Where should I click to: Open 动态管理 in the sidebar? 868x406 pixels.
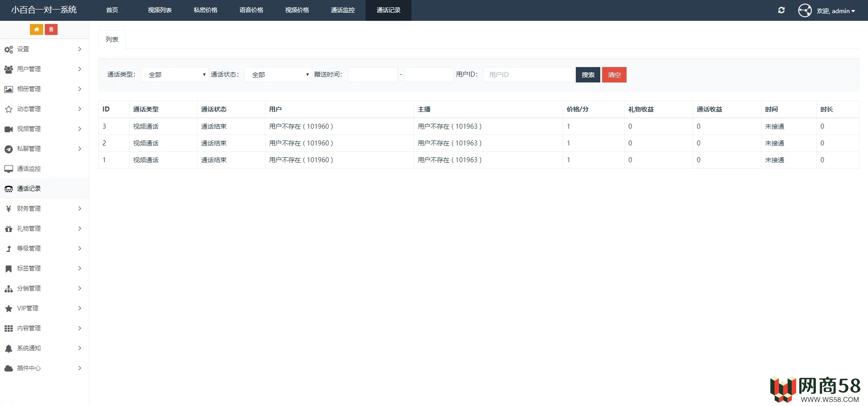(44, 109)
